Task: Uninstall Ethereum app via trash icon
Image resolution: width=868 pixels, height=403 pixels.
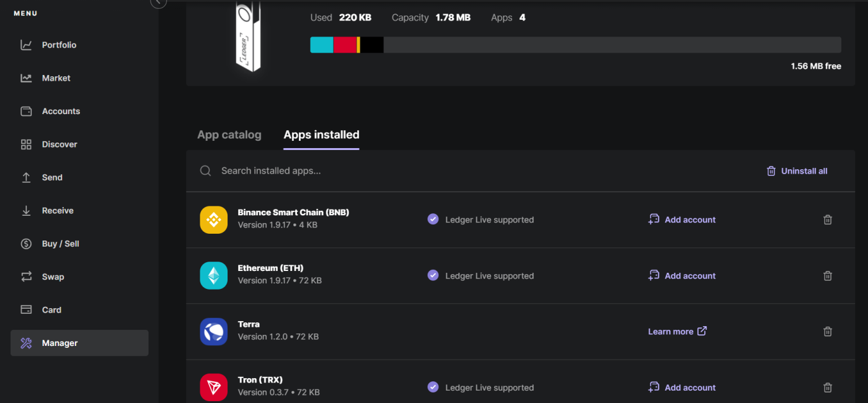Action: point(828,276)
